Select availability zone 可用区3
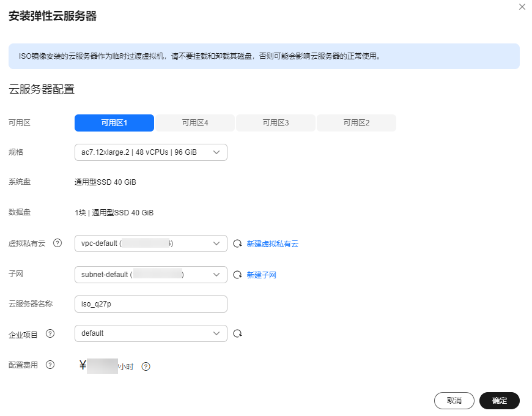The width and height of the screenshot is (532, 416). (276, 123)
